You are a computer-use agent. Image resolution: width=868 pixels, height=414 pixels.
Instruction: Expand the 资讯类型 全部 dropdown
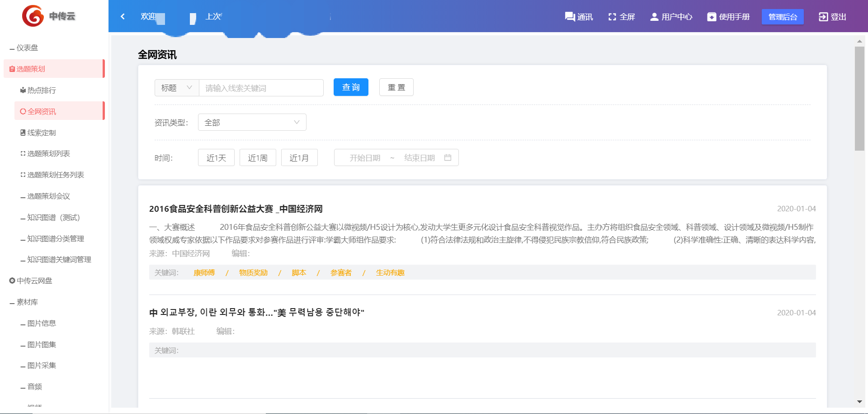(252, 122)
